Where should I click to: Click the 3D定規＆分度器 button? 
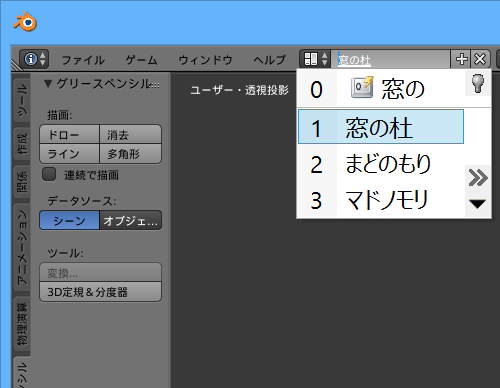[100, 292]
